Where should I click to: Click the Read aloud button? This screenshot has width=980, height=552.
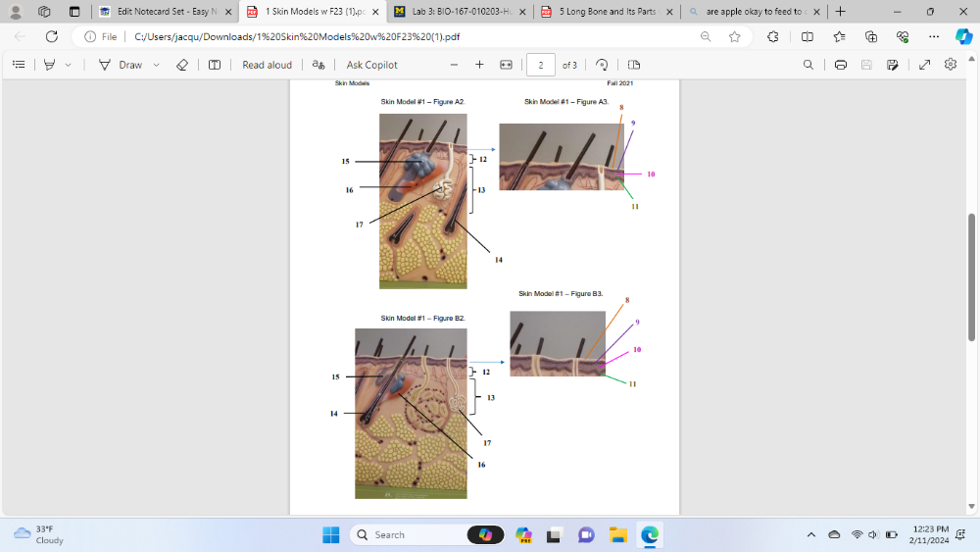267,65
